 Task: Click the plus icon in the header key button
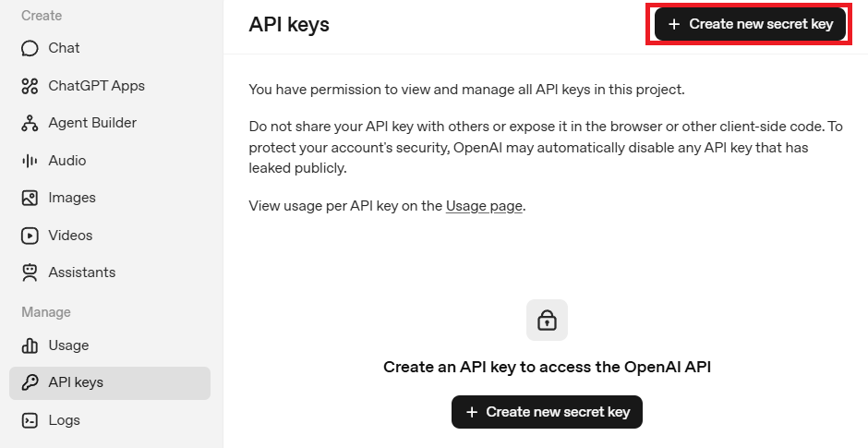(x=674, y=24)
